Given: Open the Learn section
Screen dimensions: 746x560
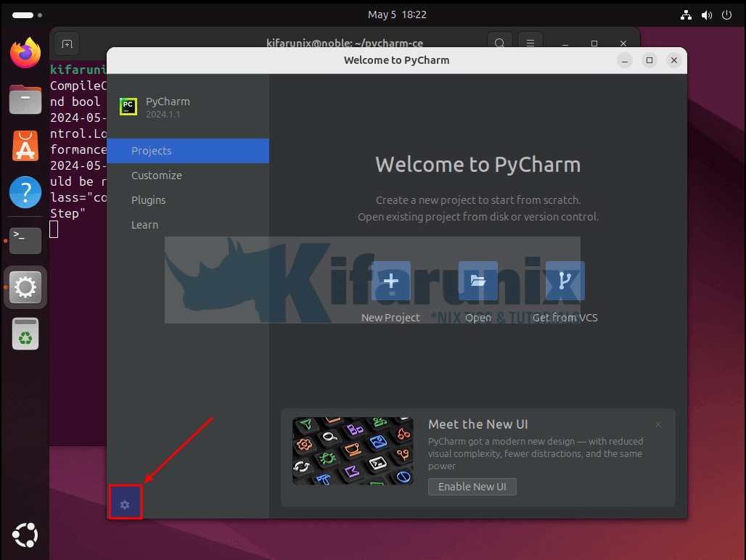Looking at the screenshot, I should (144, 224).
